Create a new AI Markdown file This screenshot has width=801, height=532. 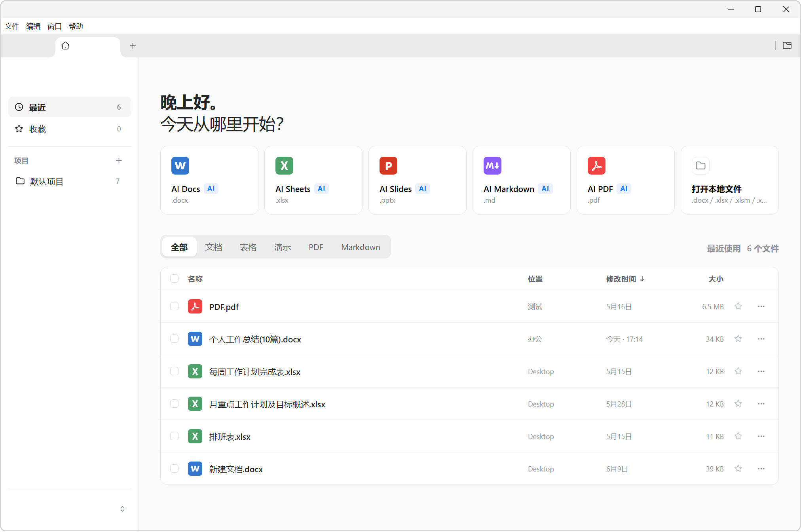pos(521,180)
